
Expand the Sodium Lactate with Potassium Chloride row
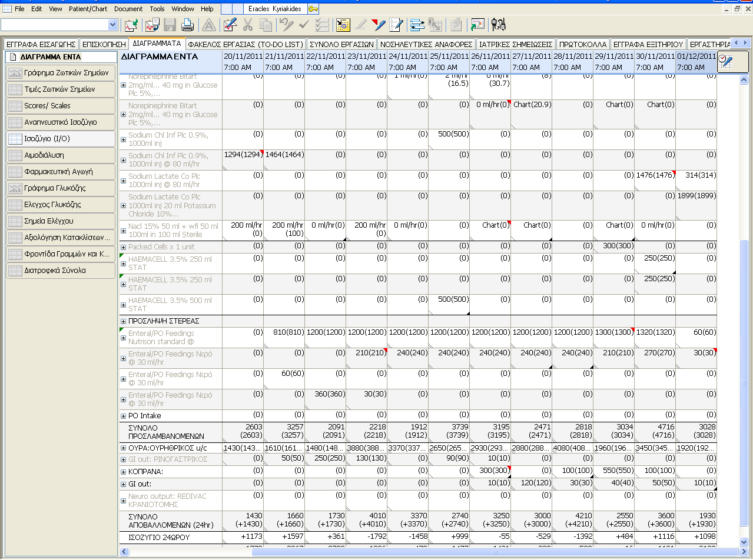click(123, 206)
